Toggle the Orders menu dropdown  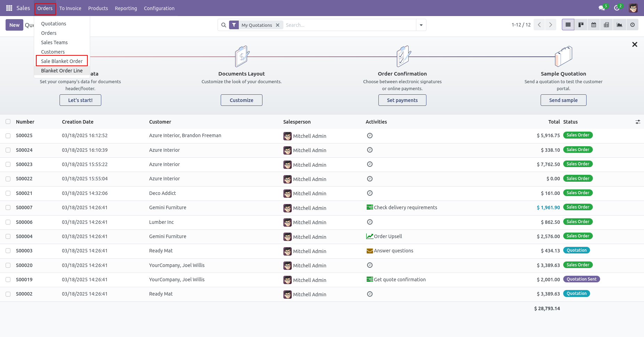pos(45,8)
